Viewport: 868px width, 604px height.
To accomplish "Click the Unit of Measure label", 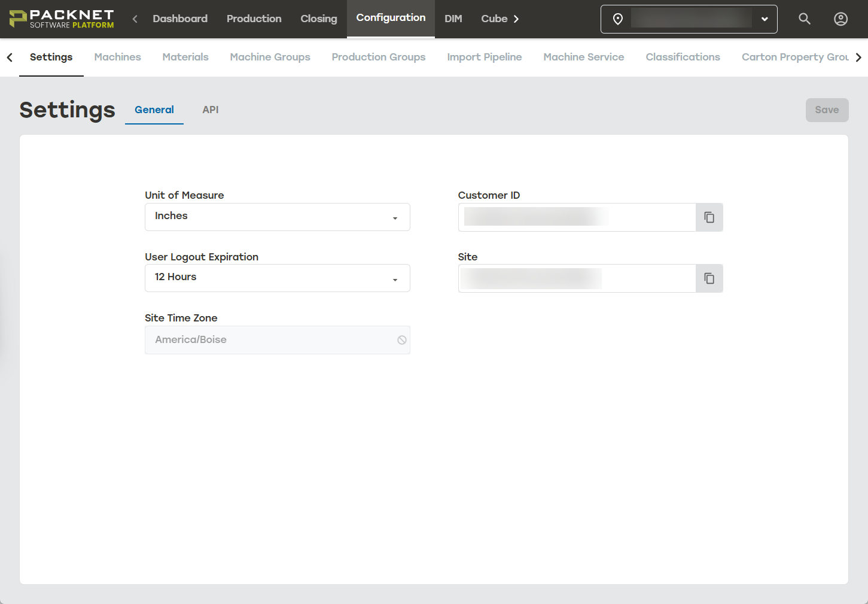I will (184, 195).
